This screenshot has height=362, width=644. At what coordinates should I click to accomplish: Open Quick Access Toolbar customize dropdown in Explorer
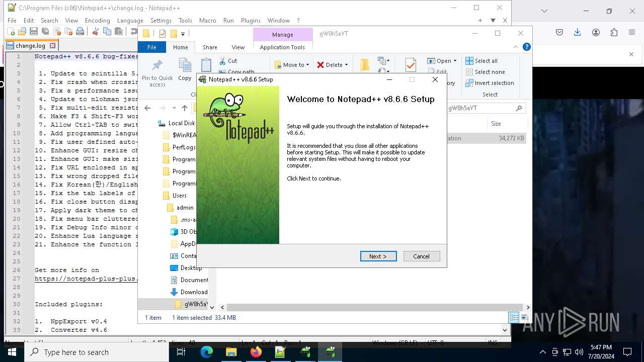(183, 34)
